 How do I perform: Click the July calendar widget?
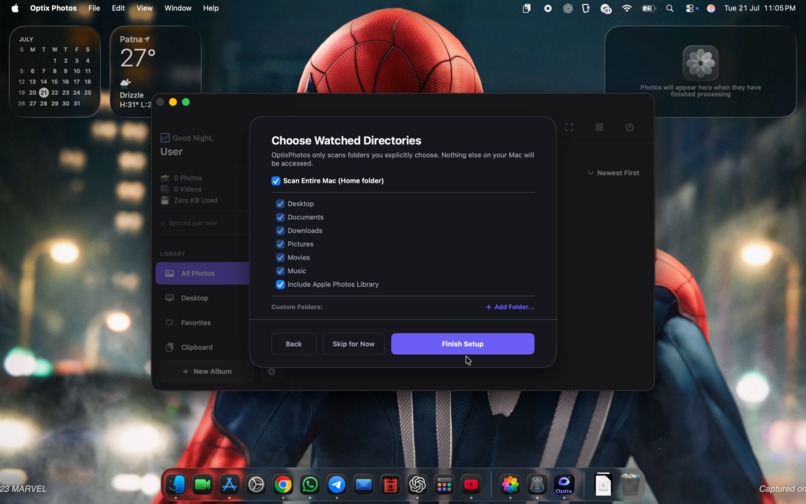point(55,71)
